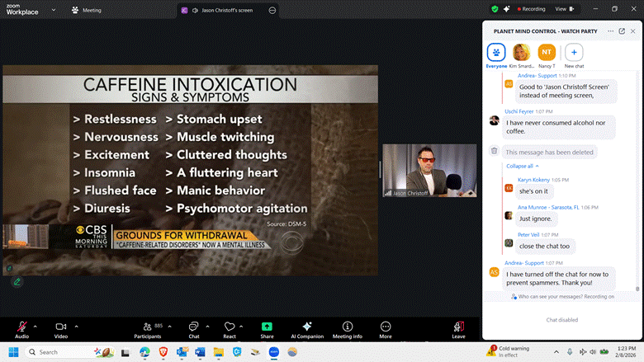
Task: Open screen share options circle icon
Action: tap(272, 10)
